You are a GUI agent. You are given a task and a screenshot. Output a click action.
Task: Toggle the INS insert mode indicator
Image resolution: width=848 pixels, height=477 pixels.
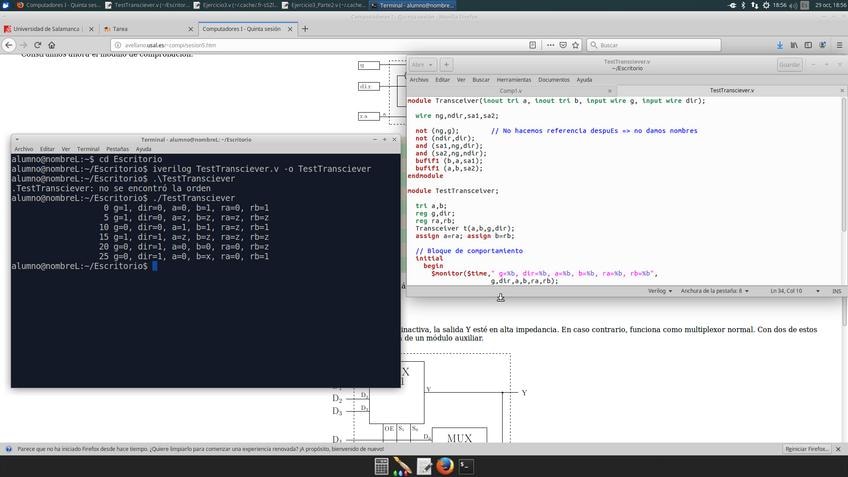pos(836,291)
